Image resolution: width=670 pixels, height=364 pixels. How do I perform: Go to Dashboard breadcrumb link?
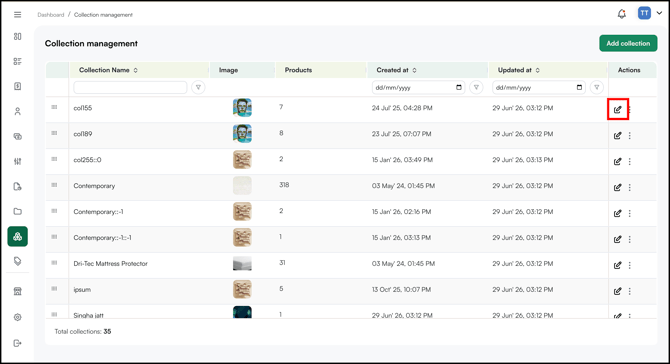(50, 15)
